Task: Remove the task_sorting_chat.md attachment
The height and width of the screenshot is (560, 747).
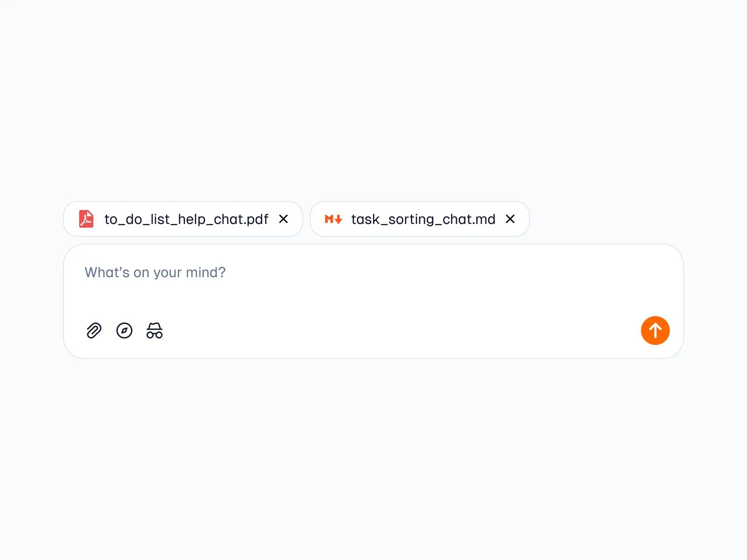Action: (x=510, y=219)
